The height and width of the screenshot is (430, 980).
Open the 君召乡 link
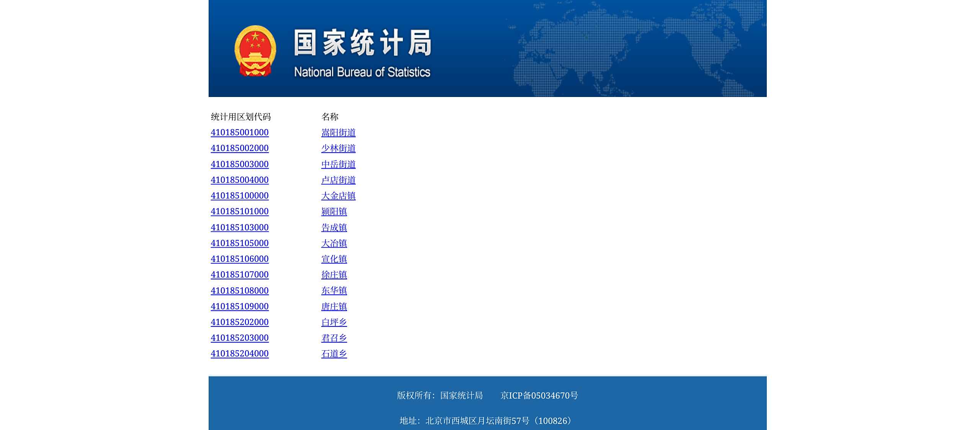point(334,338)
